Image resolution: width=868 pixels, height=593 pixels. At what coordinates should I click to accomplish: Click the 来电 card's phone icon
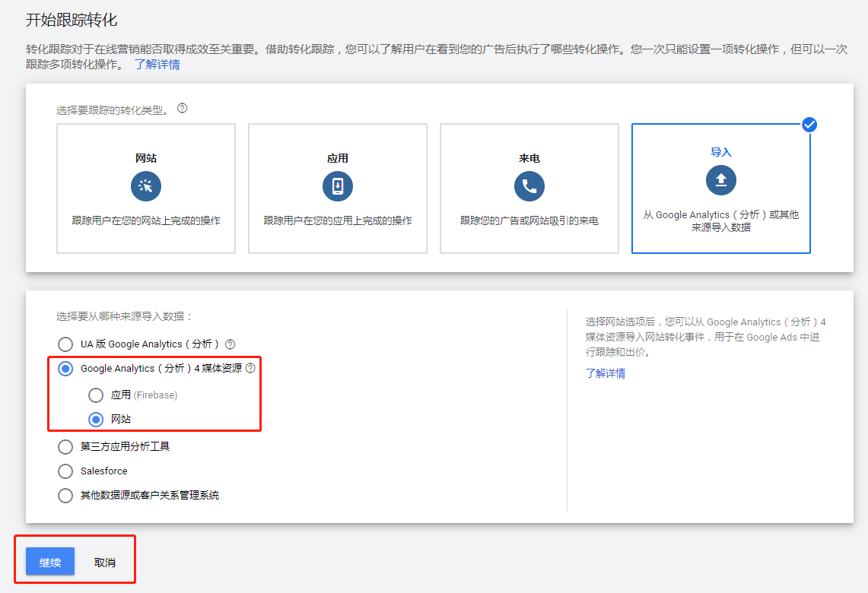point(529,186)
